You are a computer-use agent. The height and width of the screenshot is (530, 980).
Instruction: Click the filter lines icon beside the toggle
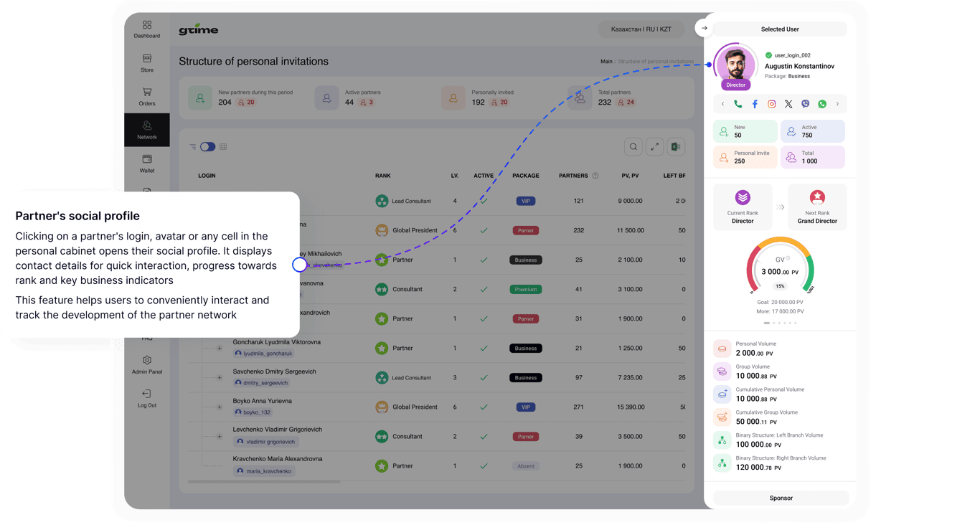tap(192, 147)
